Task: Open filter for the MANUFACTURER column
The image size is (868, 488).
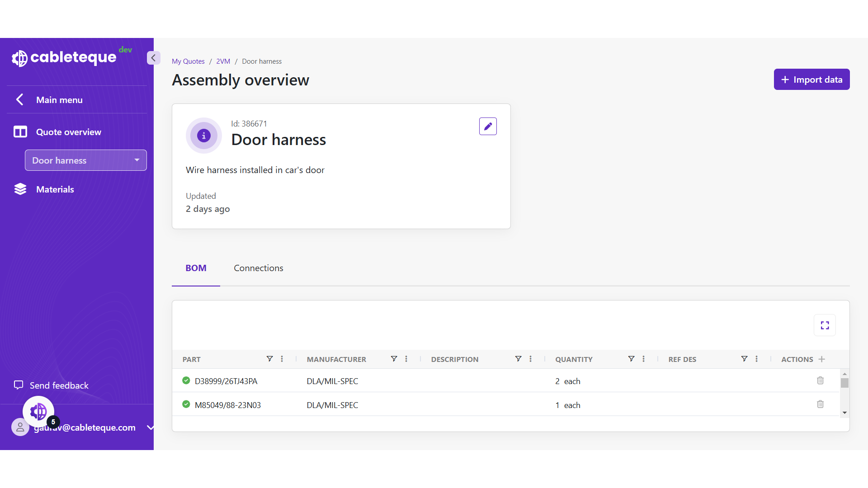Action: (x=394, y=359)
